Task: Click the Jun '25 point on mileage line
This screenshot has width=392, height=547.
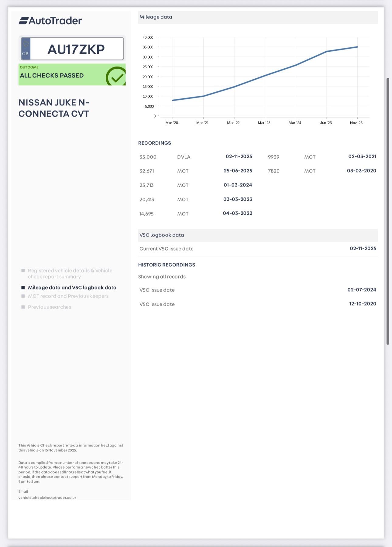Action: tap(327, 51)
